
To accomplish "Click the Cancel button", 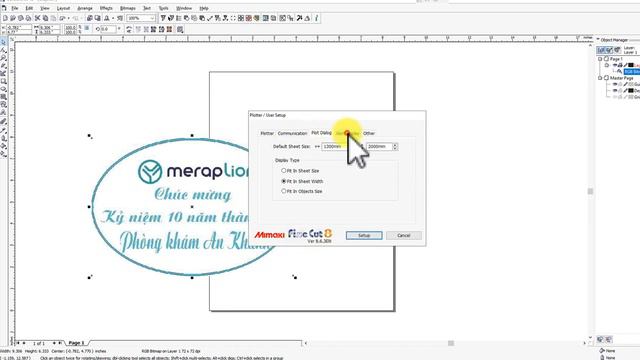I will 404,236.
